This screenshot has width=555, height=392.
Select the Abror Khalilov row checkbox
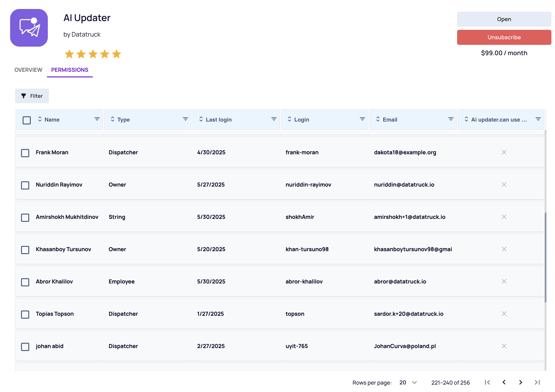[x=25, y=282]
